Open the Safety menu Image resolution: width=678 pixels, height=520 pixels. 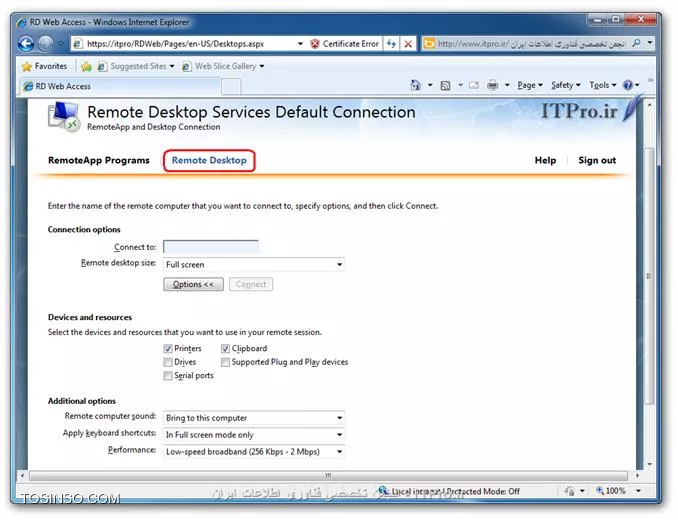point(566,85)
